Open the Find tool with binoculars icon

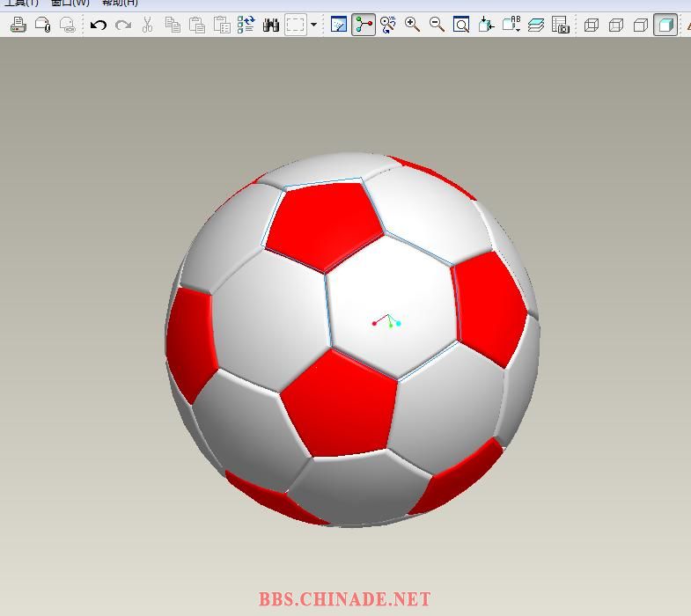pos(270,25)
